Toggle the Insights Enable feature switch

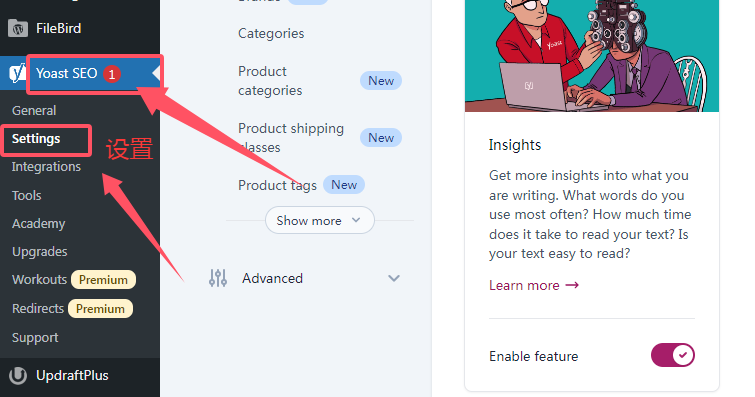tap(673, 356)
